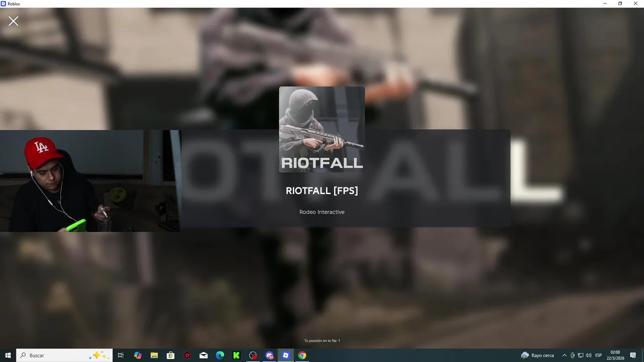This screenshot has width=644, height=362.
Task: Open OBS Studio from the taskbar
Action: (253, 355)
